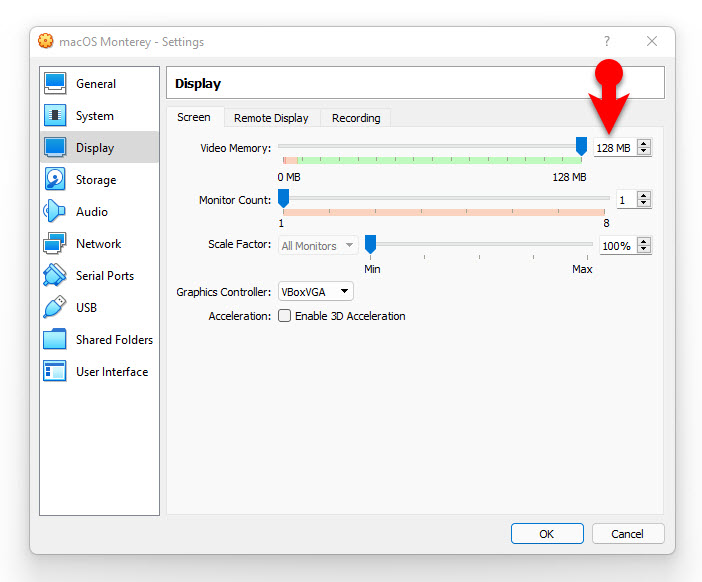Select the Network label in sidebar
The image size is (702, 582).
(x=98, y=244)
